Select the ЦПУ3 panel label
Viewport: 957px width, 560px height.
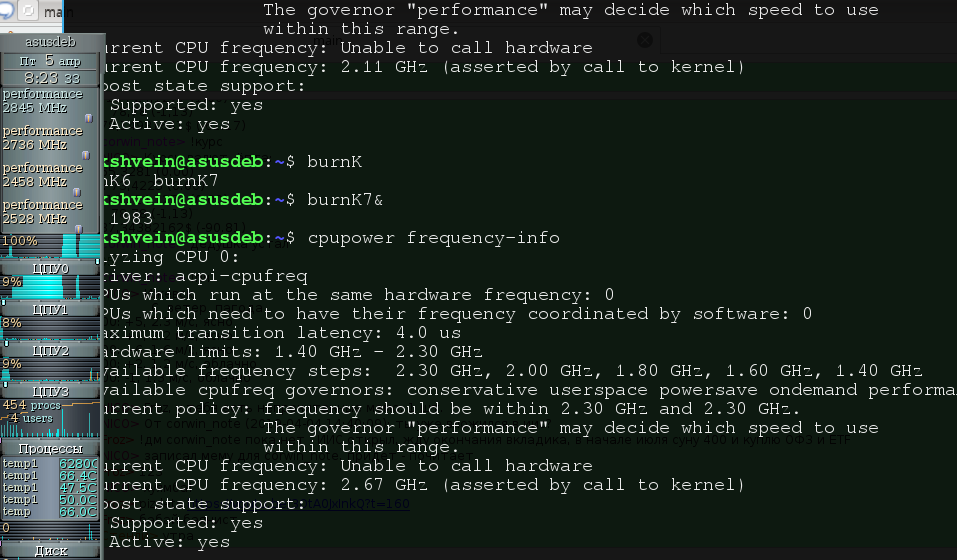pos(50,391)
